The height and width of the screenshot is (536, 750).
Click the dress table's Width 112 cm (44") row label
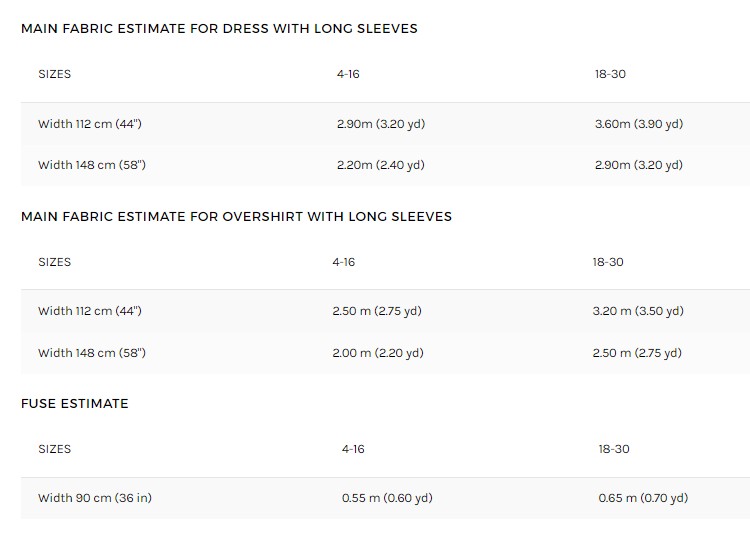pyautogui.click(x=91, y=124)
